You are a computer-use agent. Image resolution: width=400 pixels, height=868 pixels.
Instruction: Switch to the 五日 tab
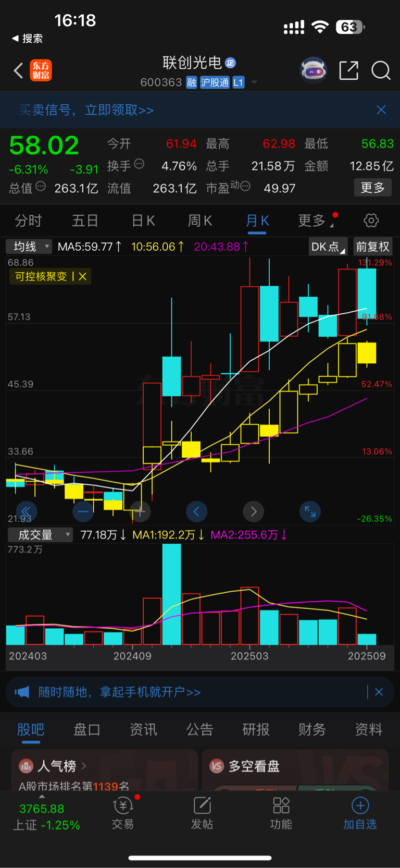(x=85, y=221)
